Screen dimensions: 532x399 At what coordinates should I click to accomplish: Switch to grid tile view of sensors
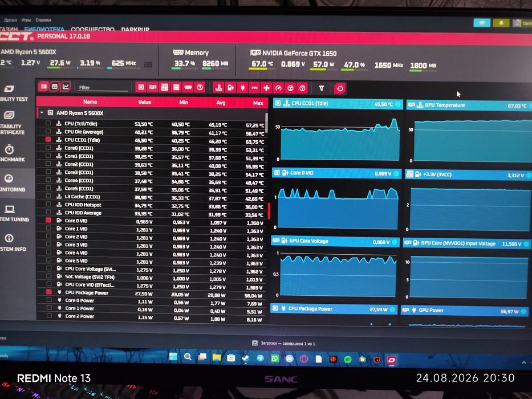click(x=54, y=87)
